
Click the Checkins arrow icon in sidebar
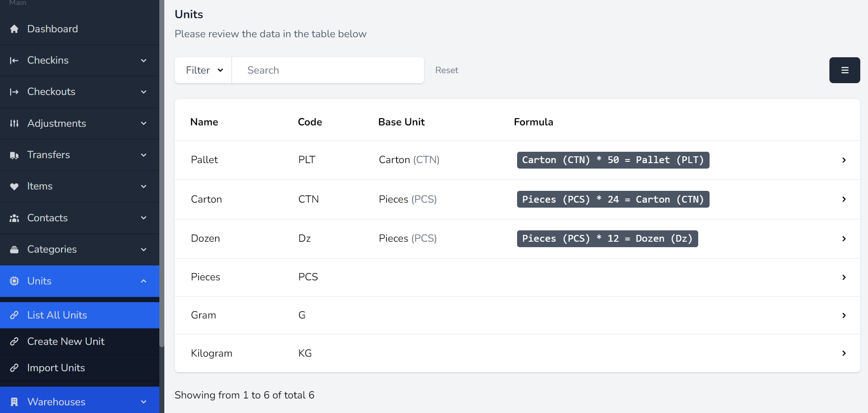[x=14, y=60]
